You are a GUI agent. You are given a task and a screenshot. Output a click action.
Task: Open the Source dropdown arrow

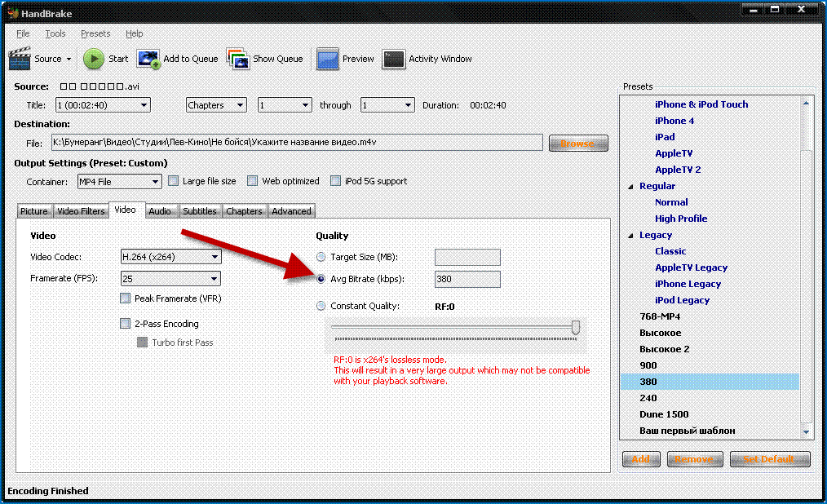[69, 59]
